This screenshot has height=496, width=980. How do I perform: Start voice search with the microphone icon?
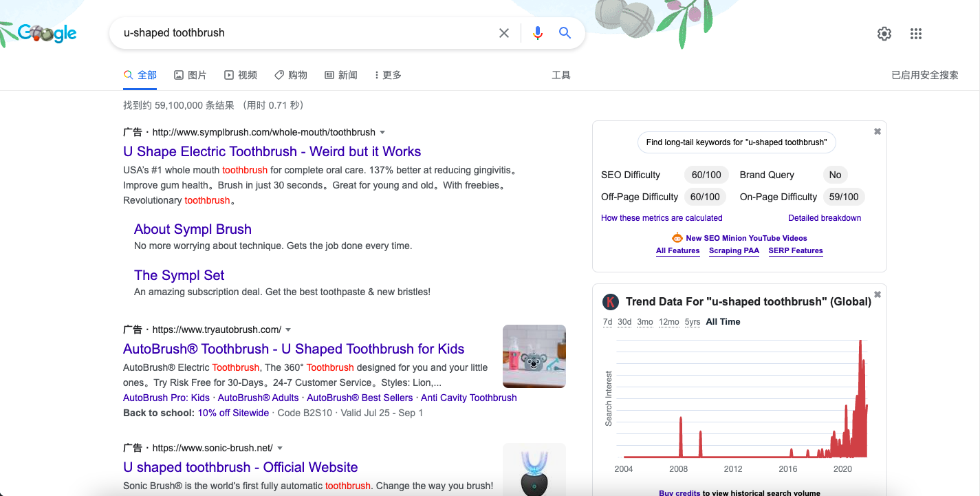pyautogui.click(x=538, y=33)
